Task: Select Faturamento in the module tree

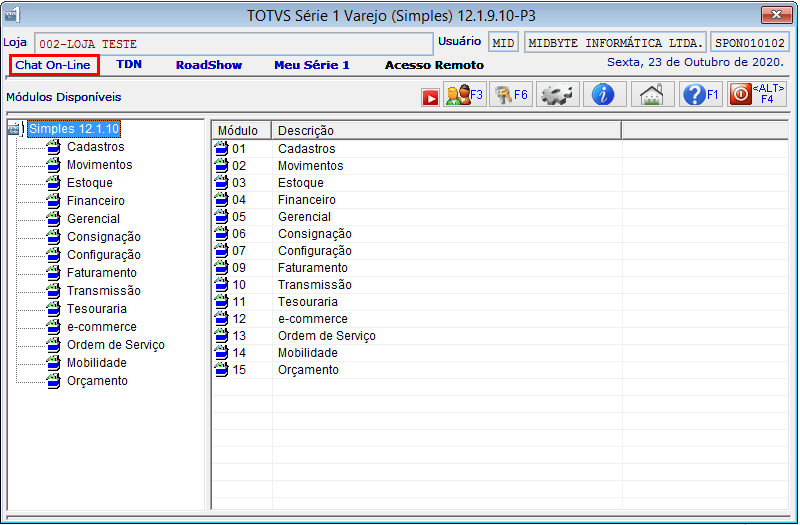Action: point(102,273)
